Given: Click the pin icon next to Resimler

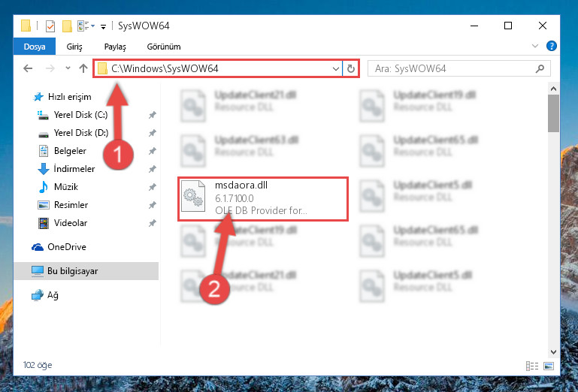Looking at the screenshot, I should 153,205.
